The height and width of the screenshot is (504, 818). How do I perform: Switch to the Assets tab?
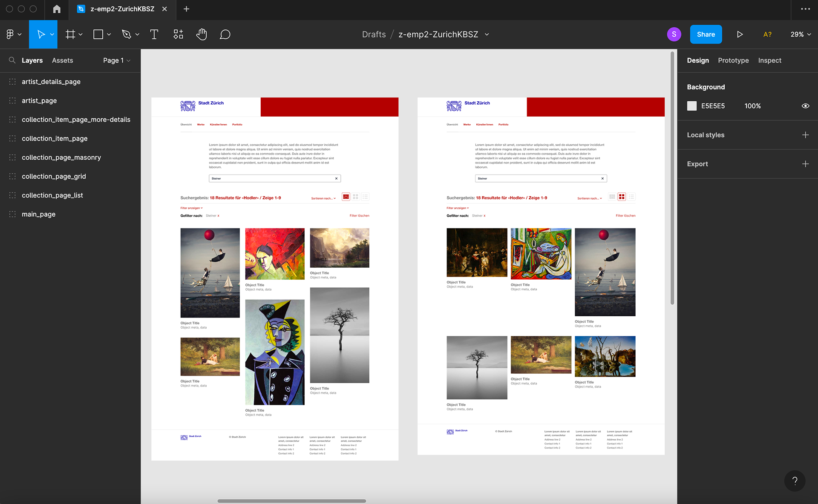(62, 60)
